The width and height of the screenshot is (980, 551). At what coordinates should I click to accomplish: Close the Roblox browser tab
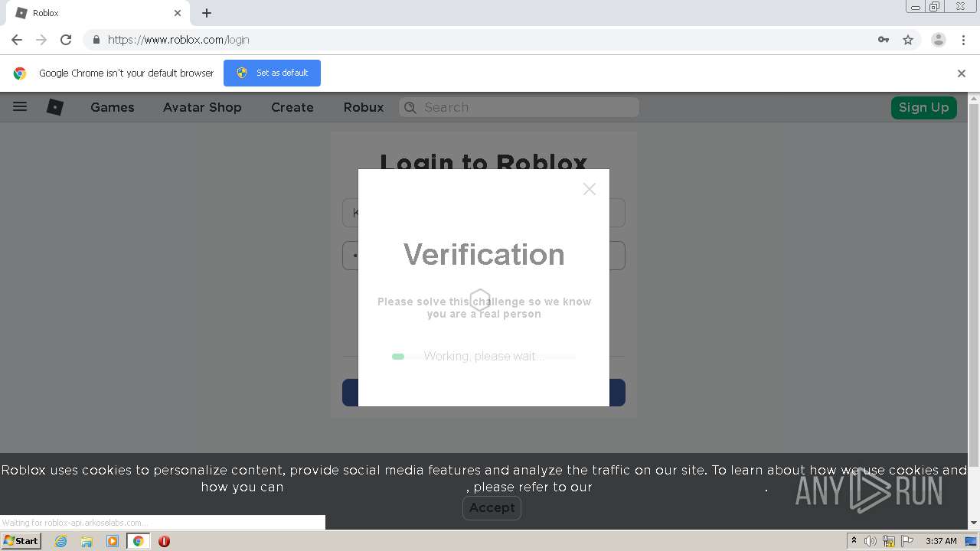coord(178,13)
